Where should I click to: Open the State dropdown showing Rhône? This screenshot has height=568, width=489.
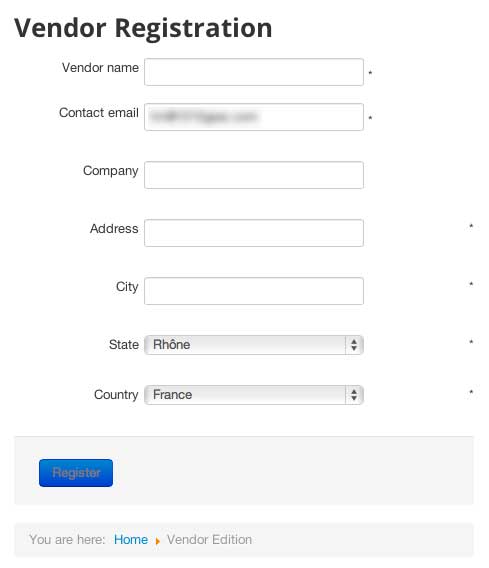254,345
